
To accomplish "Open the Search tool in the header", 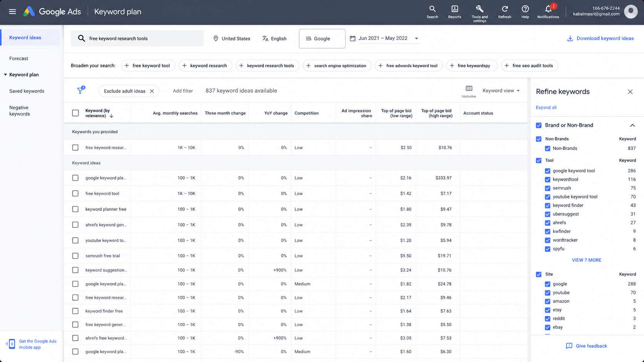I will pyautogui.click(x=432, y=12).
